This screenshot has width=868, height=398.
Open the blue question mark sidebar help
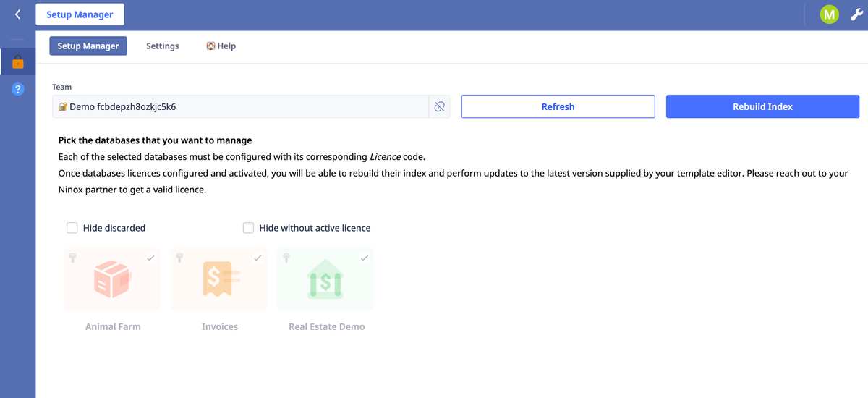point(18,89)
